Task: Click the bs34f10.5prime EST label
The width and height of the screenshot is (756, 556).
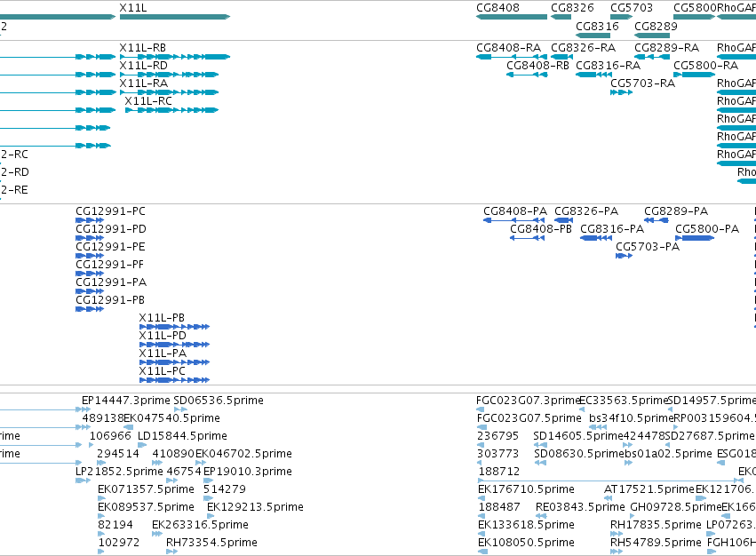Action: pos(631,418)
